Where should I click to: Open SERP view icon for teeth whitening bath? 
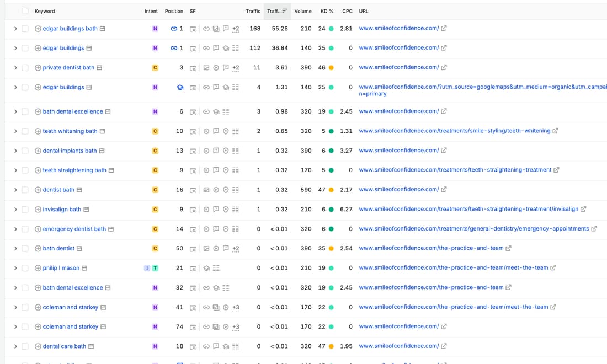pos(193,131)
